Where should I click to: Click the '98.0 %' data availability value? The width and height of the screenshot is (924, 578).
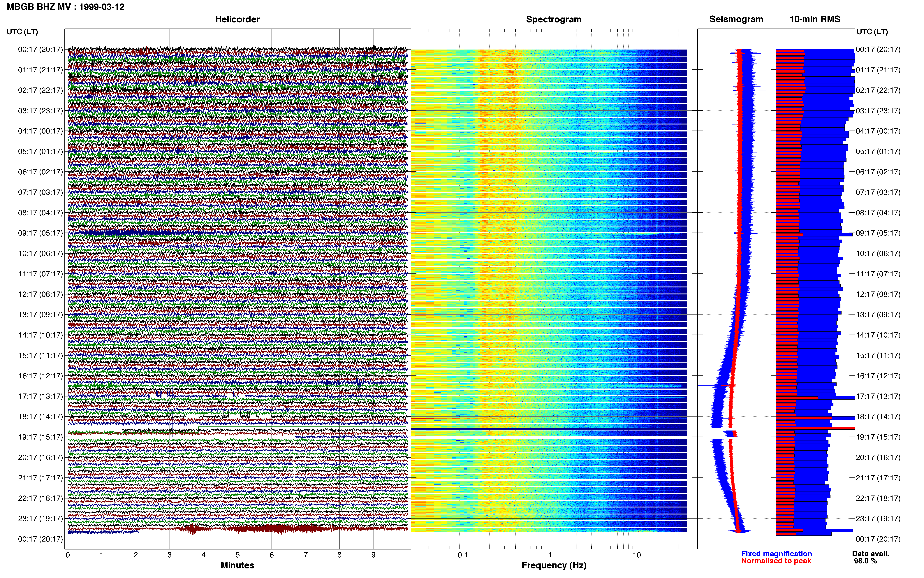(865, 561)
